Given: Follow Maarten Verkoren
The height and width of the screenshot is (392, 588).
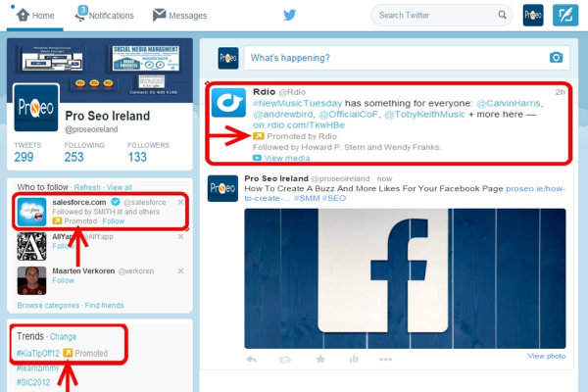Looking at the screenshot, I should pos(63,280).
